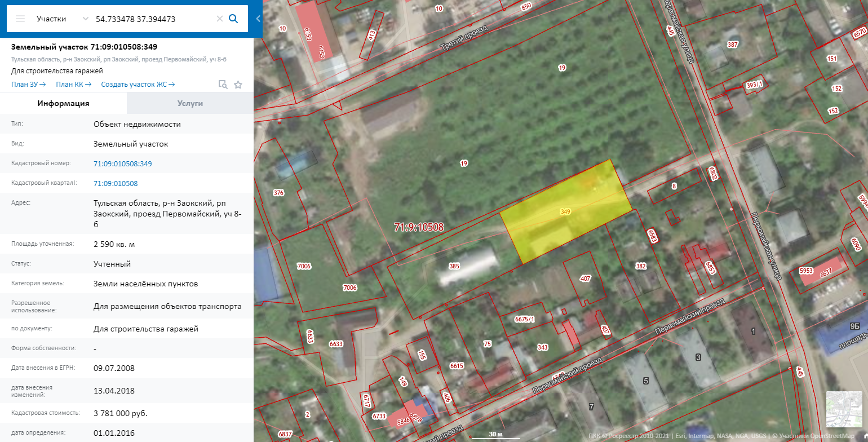Open cadastral quarter 71:09:010508 link
The height and width of the screenshot is (442, 868).
[x=116, y=184]
